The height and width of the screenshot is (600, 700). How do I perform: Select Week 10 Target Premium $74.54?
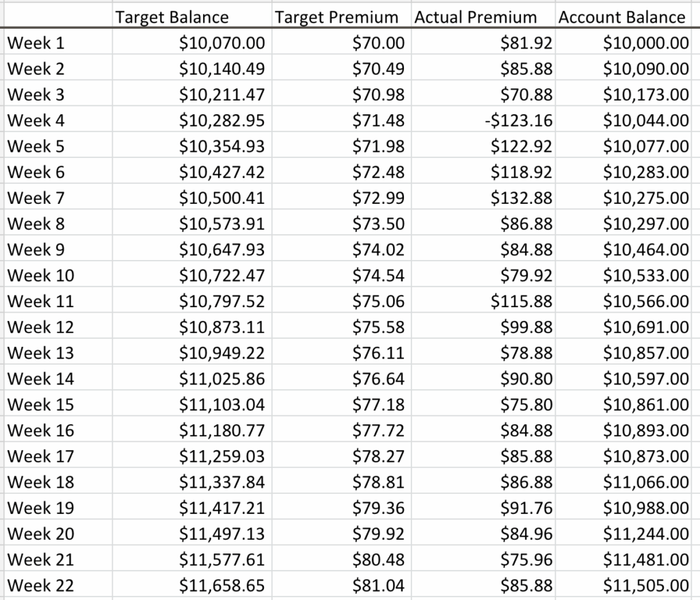(379, 276)
